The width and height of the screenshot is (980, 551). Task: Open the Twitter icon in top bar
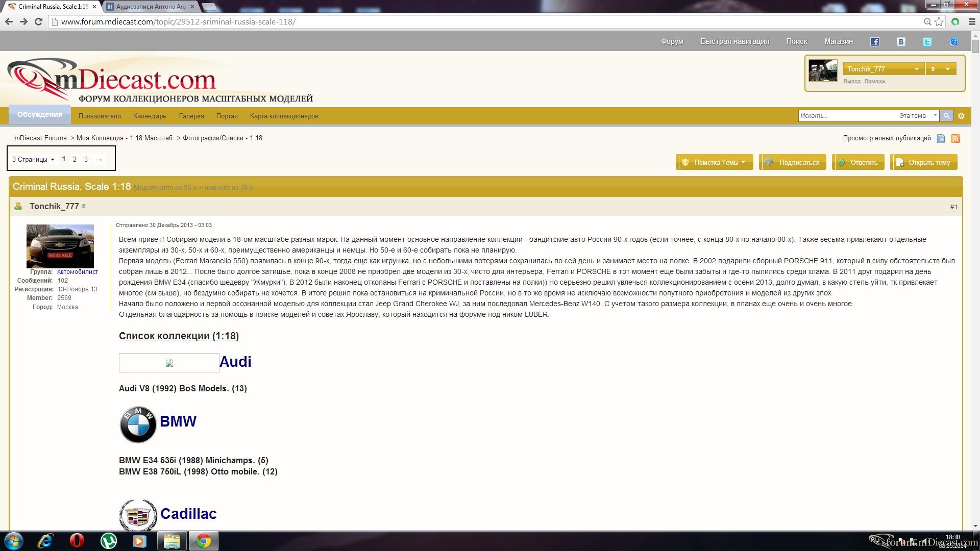pyautogui.click(x=927, y=42)
